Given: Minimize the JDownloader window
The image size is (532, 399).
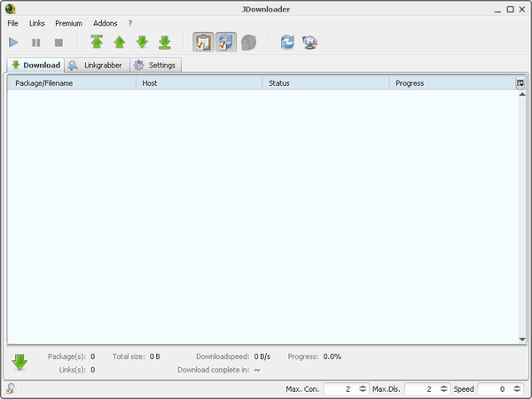Looking at the screenshot, I should tap(497, 10).
